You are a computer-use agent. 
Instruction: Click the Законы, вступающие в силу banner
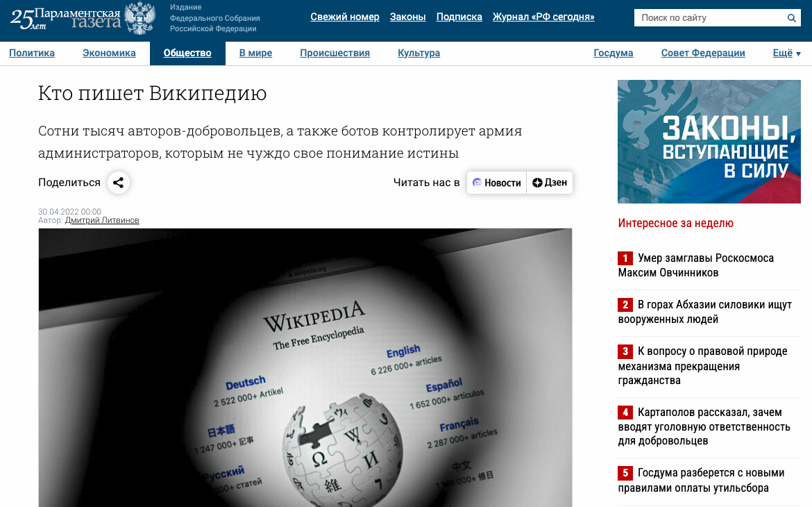[709, 142]
